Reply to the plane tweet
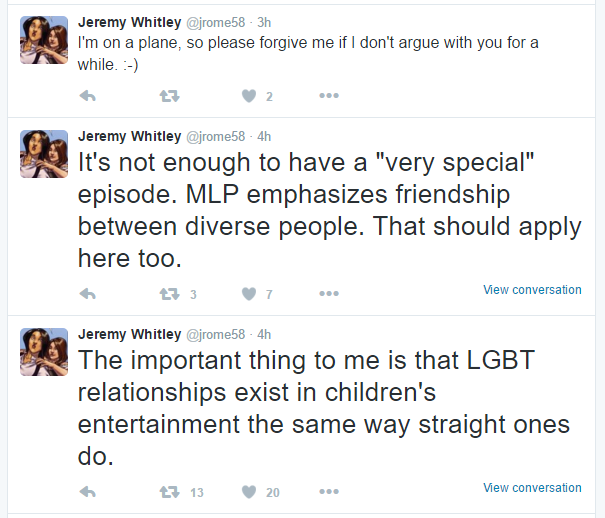The height and width of the screenshot is (518, 605). tap(87, 96)
